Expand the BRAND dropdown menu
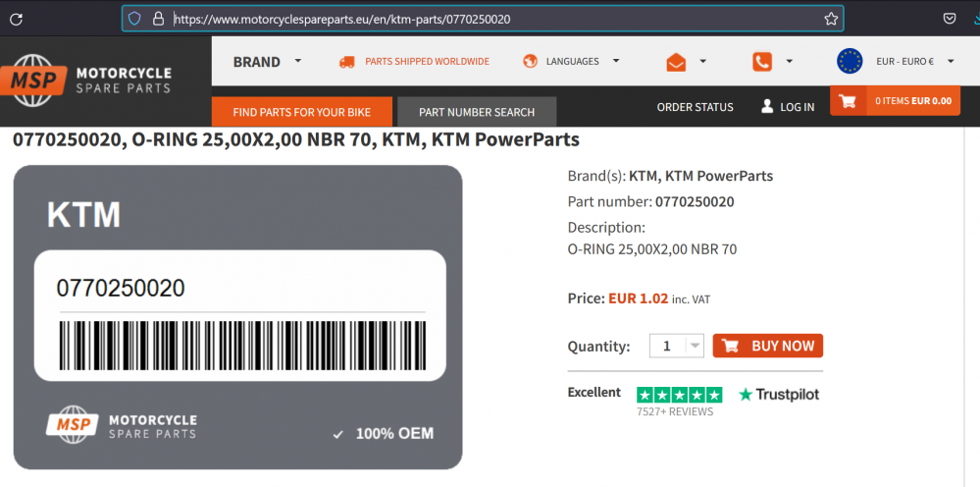 pos(268,61)
